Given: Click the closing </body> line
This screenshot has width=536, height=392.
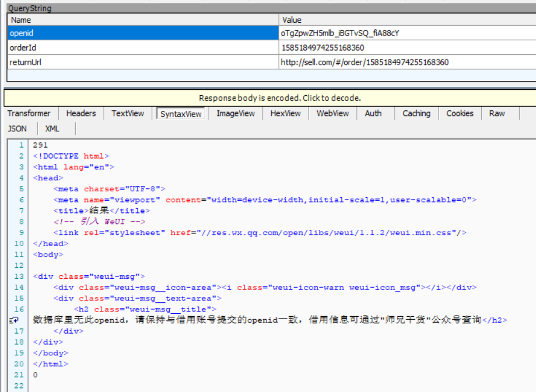Looking at the screenshot, I should 51,353.
